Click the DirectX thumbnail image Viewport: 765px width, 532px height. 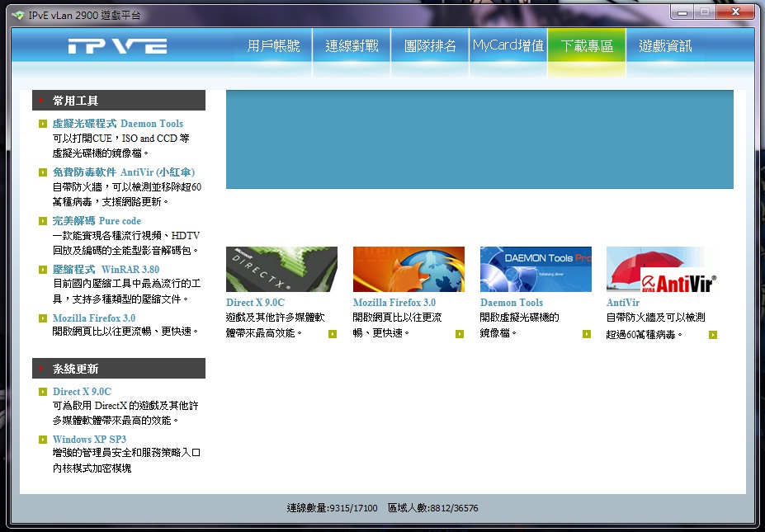[281, 269]
